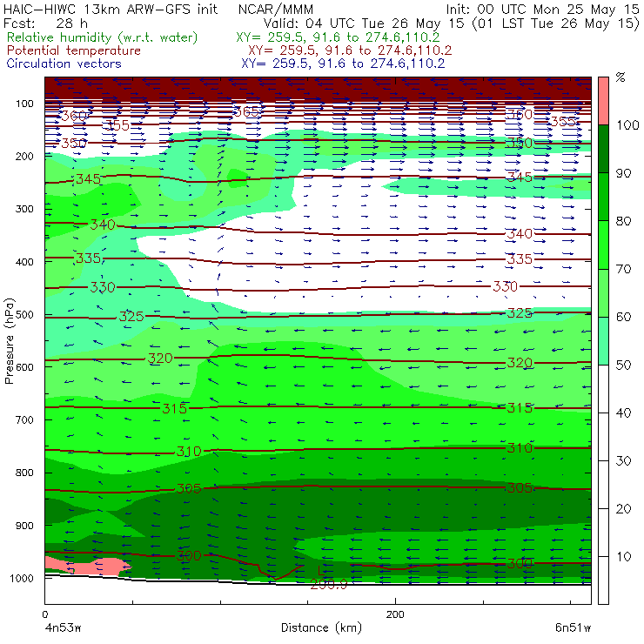Click the '10' colorbar scale label

623,557
